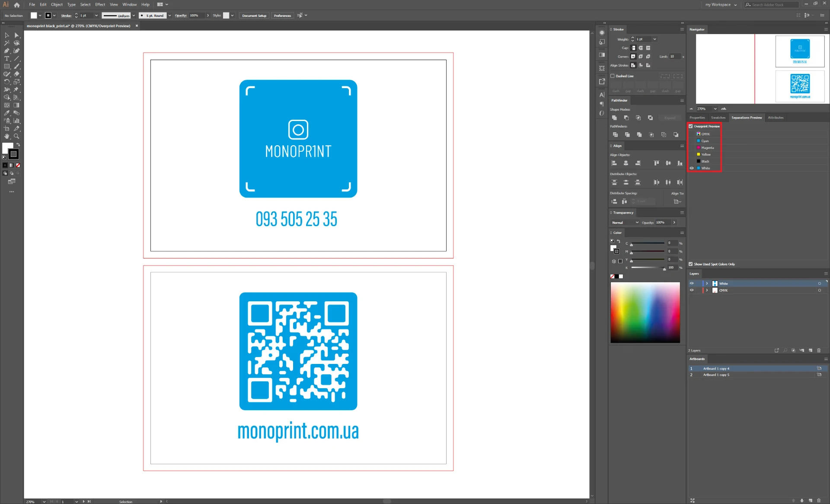Expand the CMYK layer contents

[707, 290]
